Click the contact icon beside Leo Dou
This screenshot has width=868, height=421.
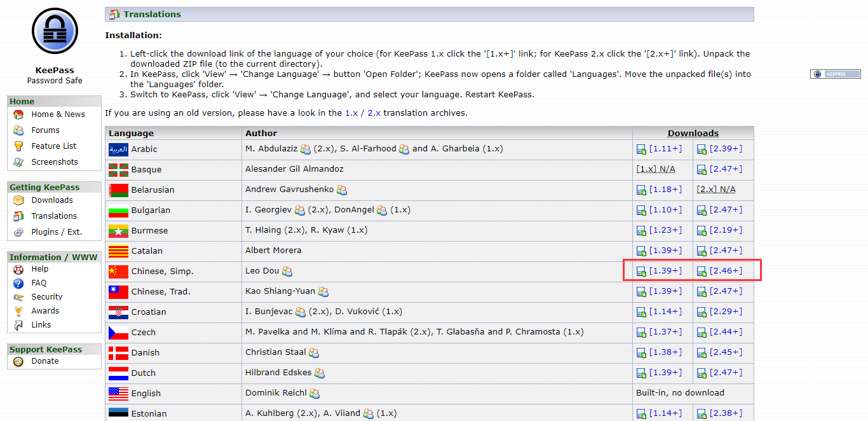coord(287,272)
